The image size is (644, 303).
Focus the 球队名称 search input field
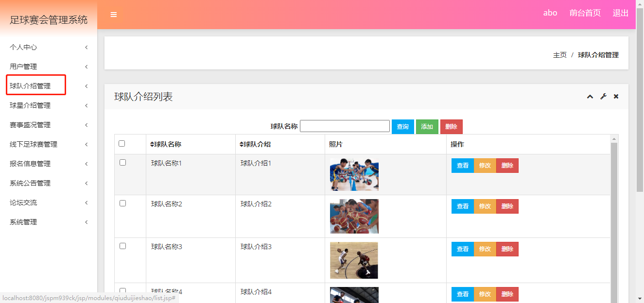point(345,126)
